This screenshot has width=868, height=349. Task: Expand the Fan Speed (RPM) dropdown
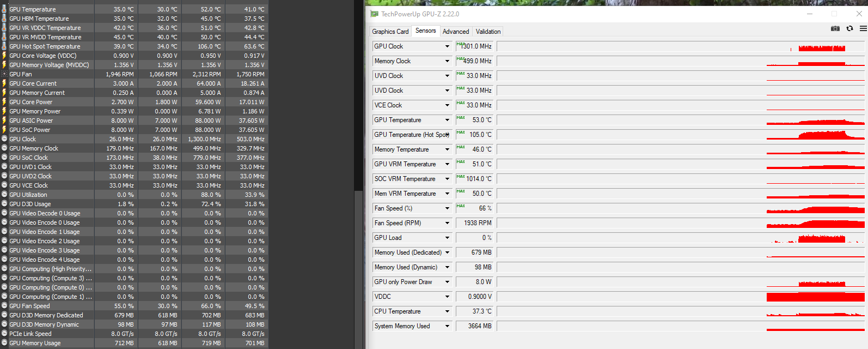coord(447,223)
